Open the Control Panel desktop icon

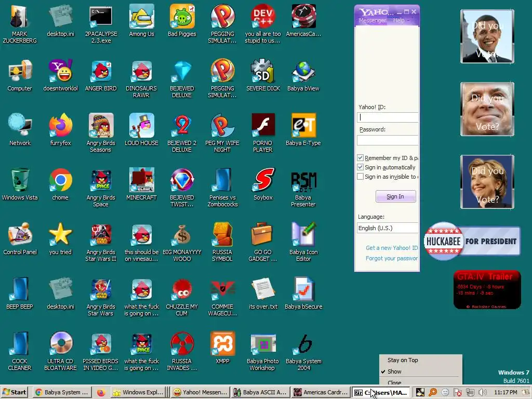pos(20,239)
